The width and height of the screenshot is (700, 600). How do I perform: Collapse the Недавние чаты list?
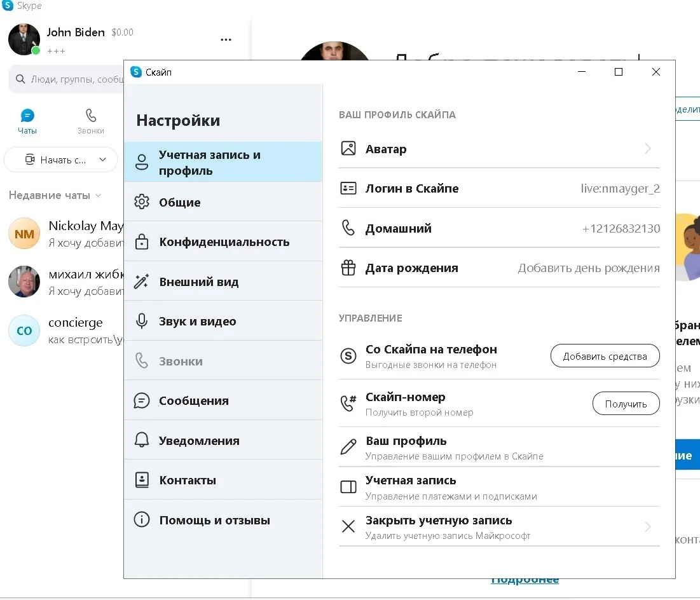coord(55,195)
